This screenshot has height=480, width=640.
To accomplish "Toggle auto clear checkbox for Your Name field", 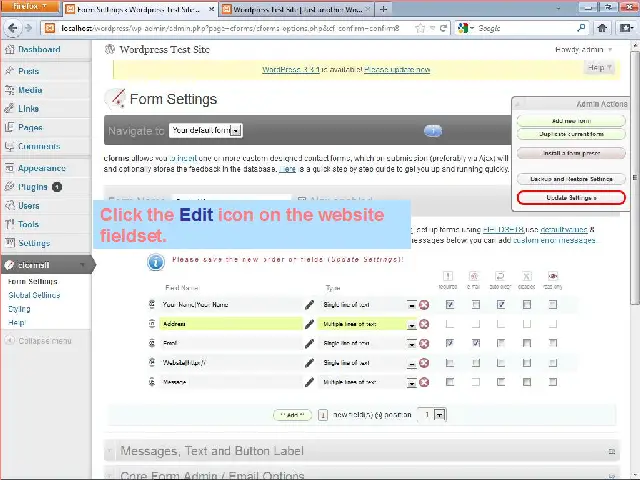I will click(501, 304).
